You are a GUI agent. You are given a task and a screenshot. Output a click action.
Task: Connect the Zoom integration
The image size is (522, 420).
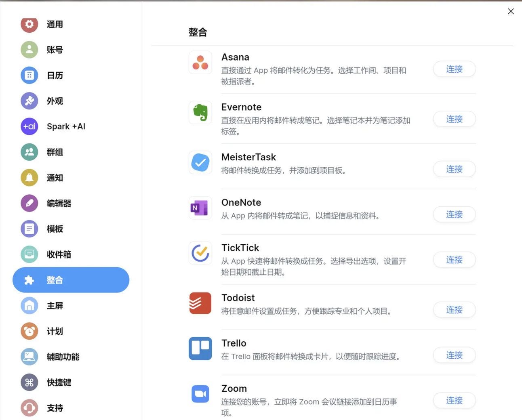pyautogui.click(x=454, y=400)
